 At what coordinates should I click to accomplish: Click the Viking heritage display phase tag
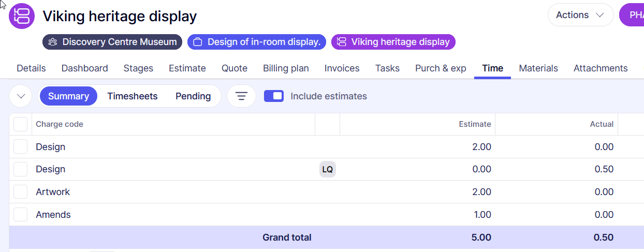(393, 42)
